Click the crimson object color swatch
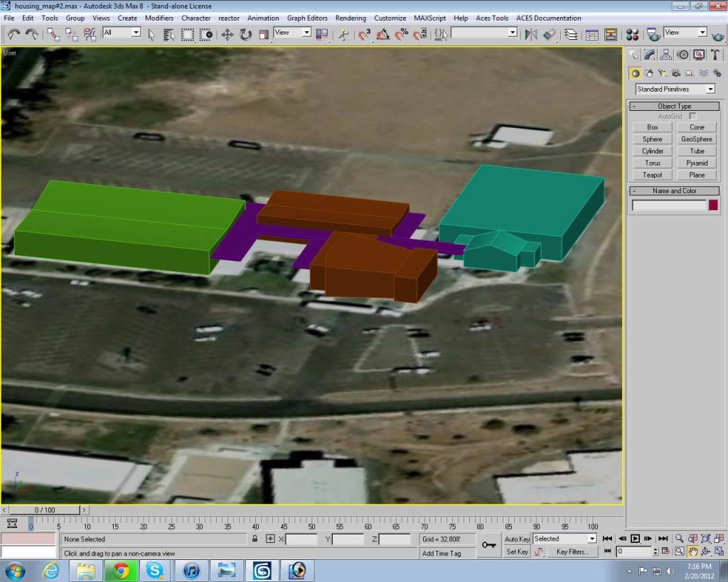 713,205
